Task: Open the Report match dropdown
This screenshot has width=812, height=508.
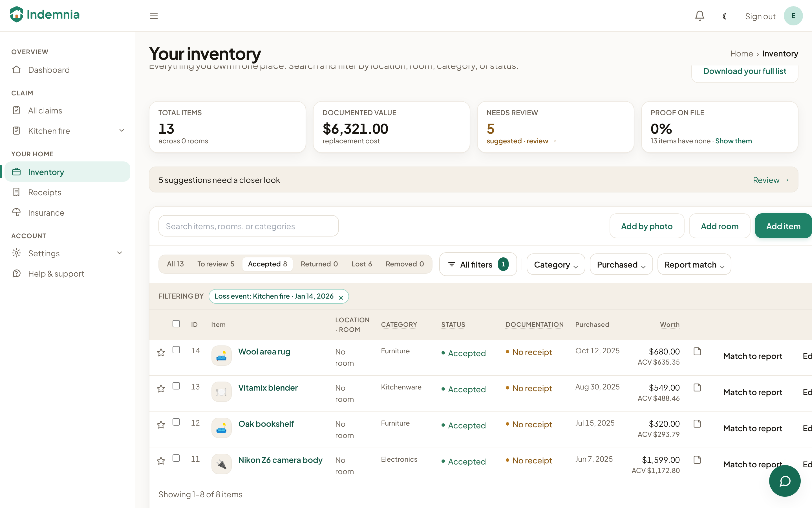Action: coord(694,264)
